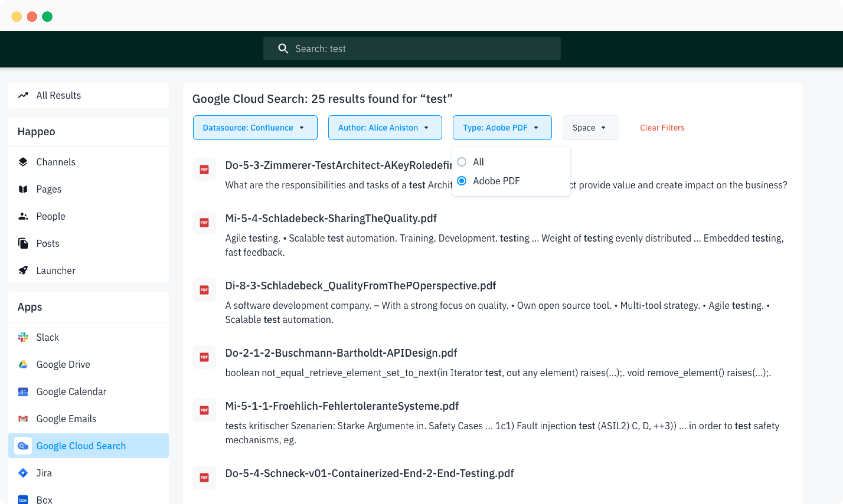Image resolution: width=843 pixels, height=504 pixels.
Task: Open Di-8-3-Schladebeck_QualityFromThePOperspective.pdf
Action: 360,286
